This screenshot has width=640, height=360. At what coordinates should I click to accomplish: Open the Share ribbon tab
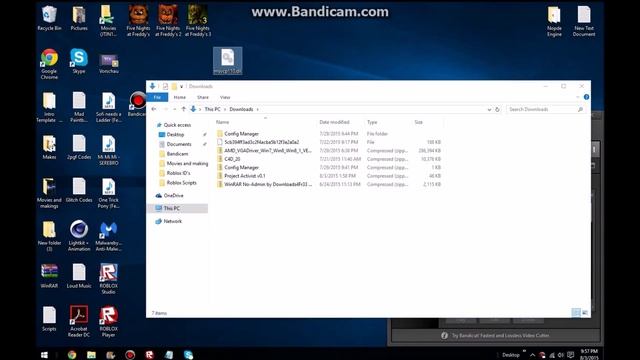[203, 97]
